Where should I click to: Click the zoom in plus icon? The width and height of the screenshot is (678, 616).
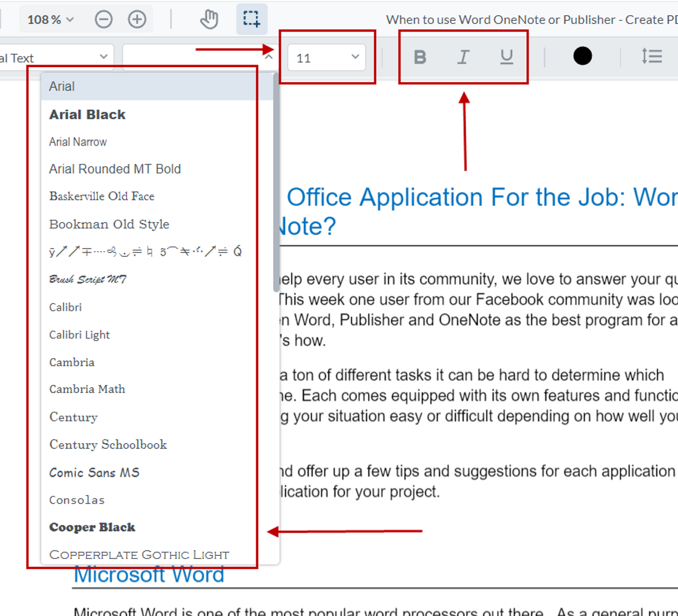pyautogui.click(x=137, y=19)
